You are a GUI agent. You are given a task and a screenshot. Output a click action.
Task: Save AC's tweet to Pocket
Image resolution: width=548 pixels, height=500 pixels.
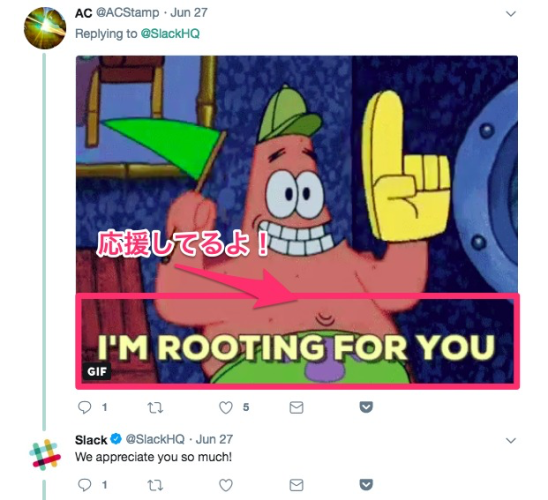click(x=366, y=407)
